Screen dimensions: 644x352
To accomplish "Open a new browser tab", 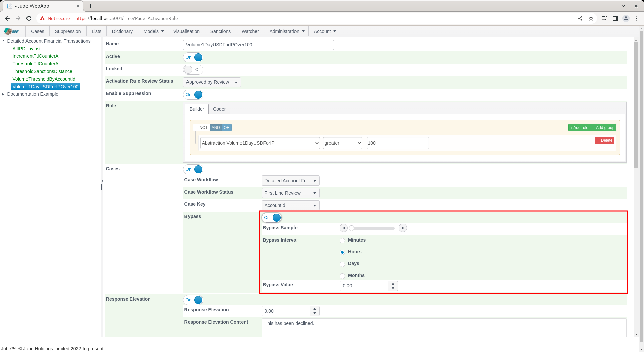I will pos(91,6).
